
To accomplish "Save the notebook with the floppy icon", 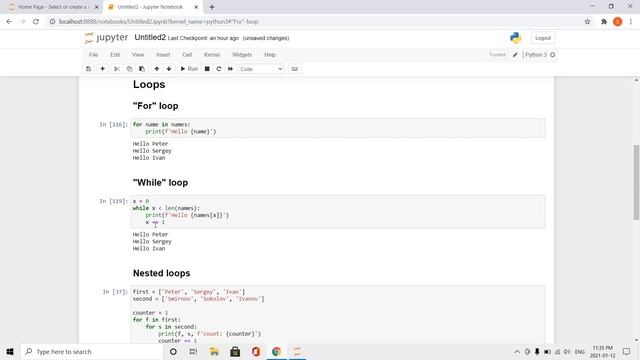I will [x=89, y=69].
